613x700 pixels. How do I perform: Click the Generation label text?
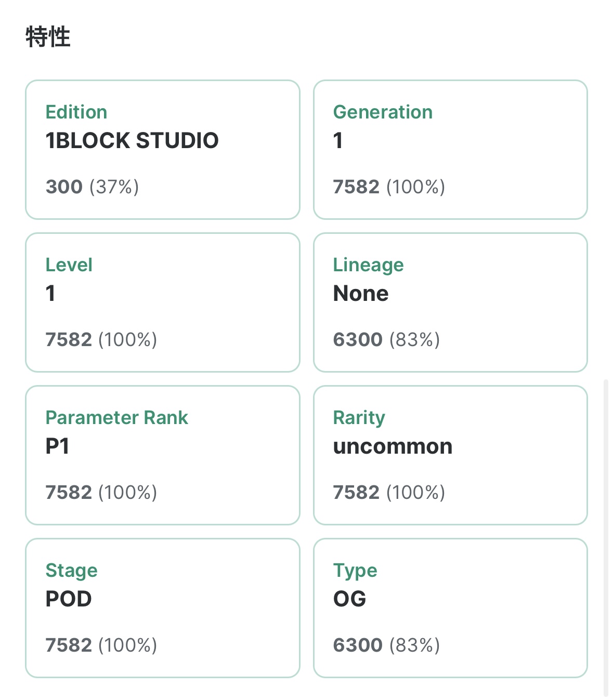coord(383,112)
